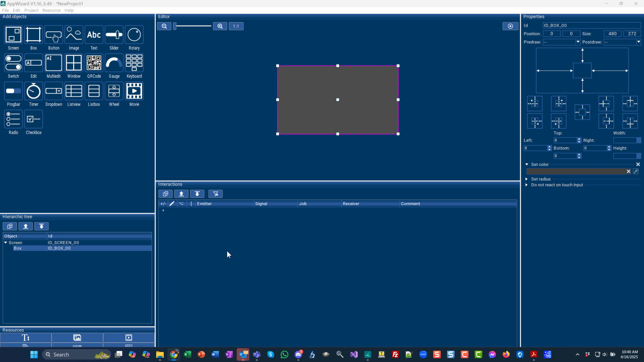Add a Timer object
Image resolution: width=644 pixels, height=362 pixels.
pyautogui.click(x=33, y=91)
